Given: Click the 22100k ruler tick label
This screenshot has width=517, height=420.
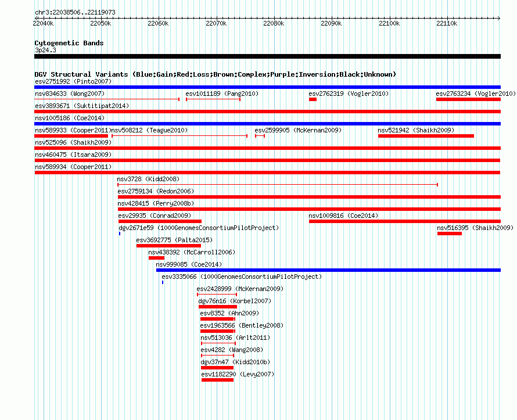Looking at the screenshot, I should [389, 23].
